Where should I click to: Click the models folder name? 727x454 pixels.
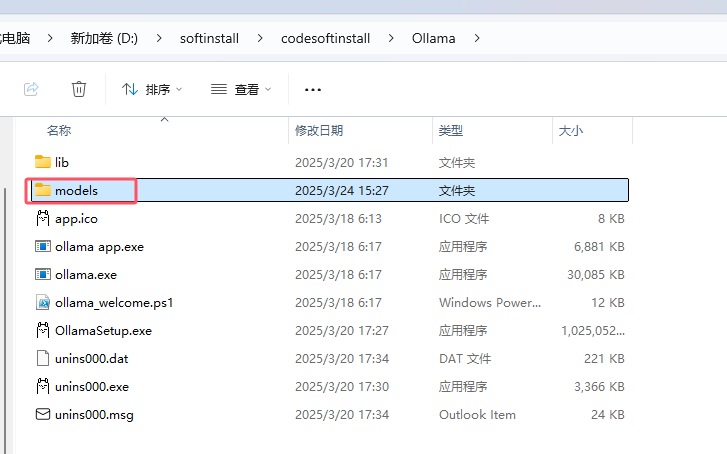77,191
